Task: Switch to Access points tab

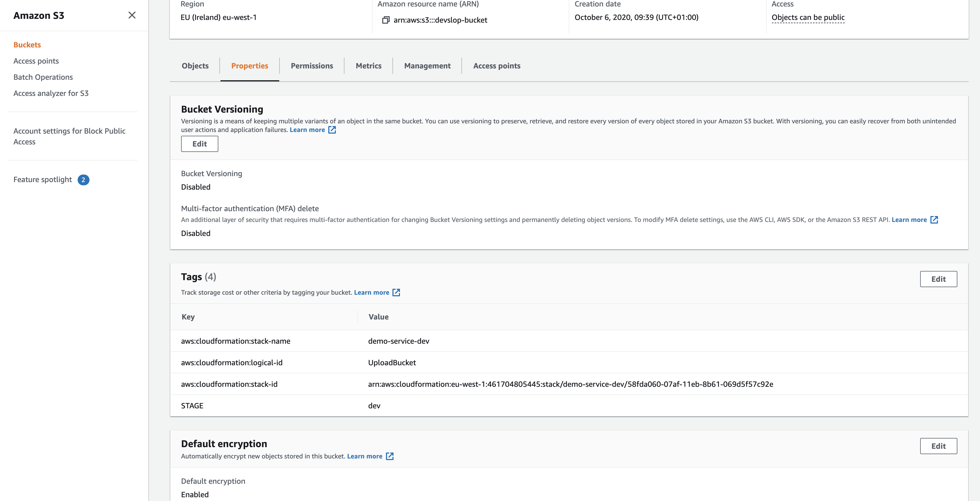Action: (x=497, y=66)
